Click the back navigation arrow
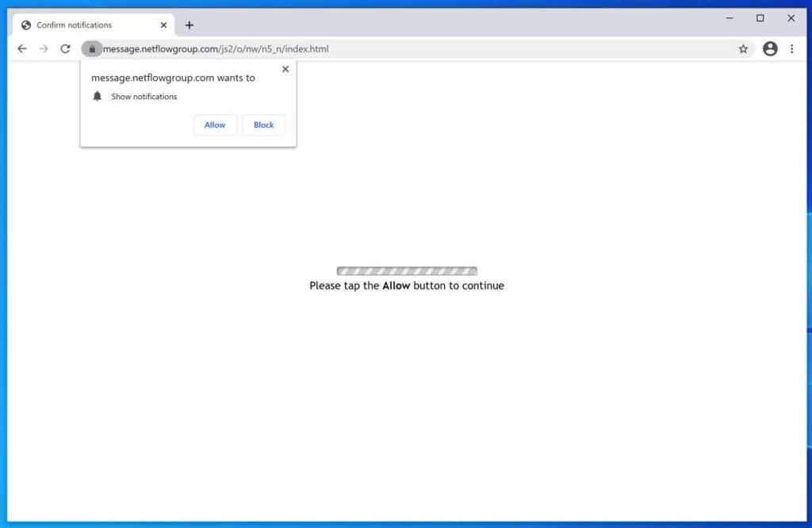Screen dimensions: 812x528 point(21,48)
